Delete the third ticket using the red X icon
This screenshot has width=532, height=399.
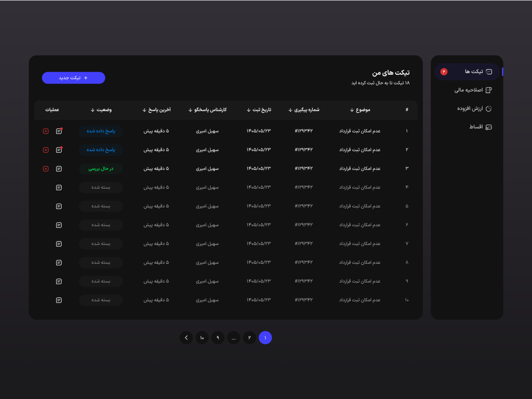click(46, 169)
